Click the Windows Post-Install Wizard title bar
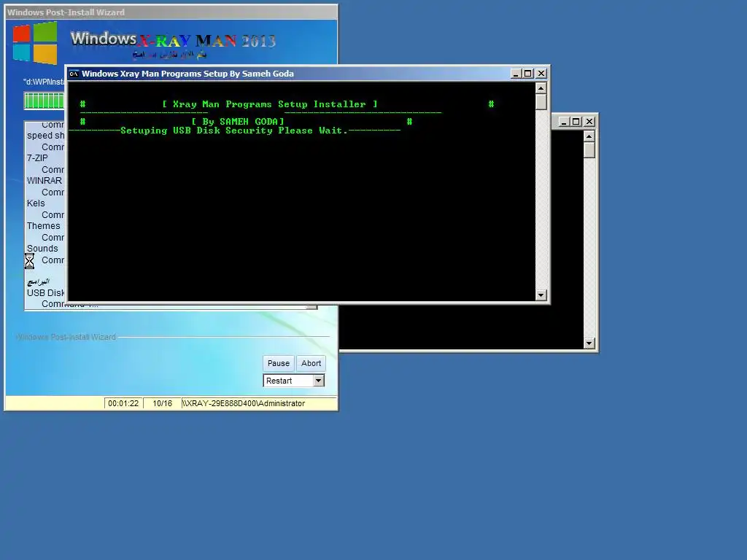Image resolution: width=747 pixels, height=560 pixels. (x=171, y=12)
